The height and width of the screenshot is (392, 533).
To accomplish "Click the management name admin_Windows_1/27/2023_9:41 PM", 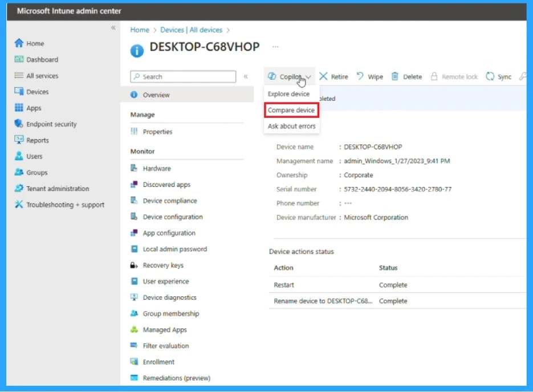I will point(397,161).
